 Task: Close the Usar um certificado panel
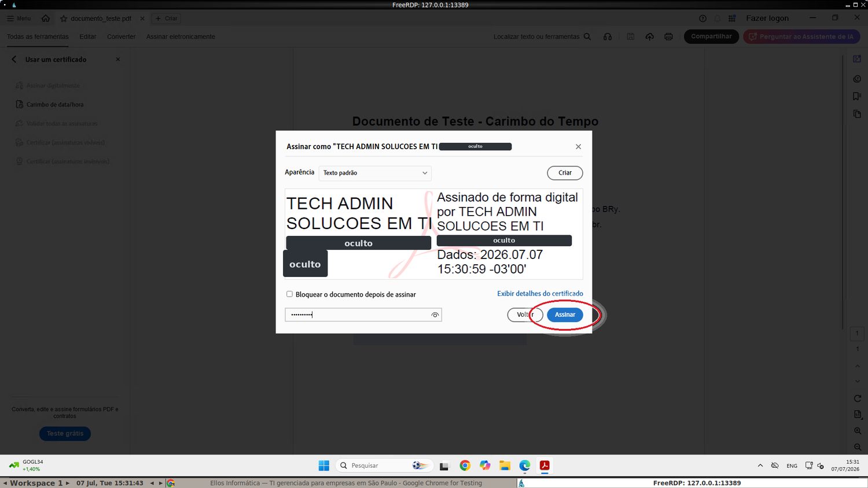118,60
